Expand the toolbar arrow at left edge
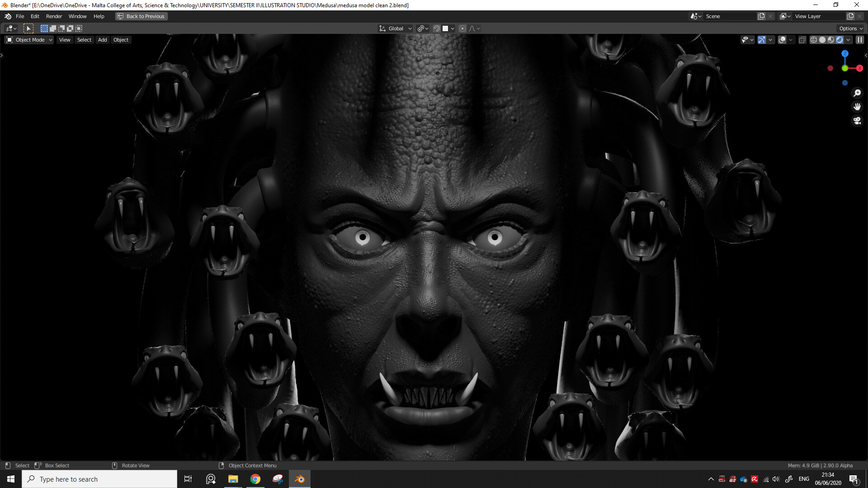Screen dimensions: 868x488 [x=2, y=55]
